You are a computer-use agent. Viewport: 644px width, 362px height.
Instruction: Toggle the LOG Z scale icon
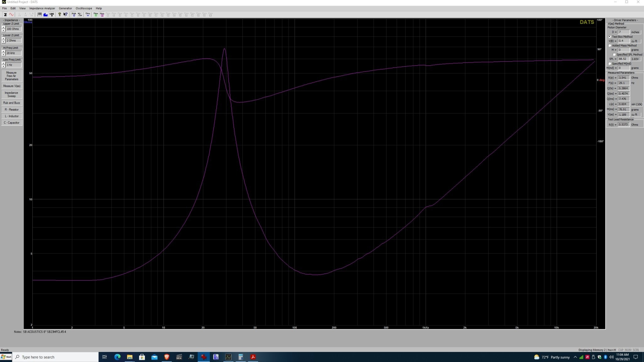[52, 14]
